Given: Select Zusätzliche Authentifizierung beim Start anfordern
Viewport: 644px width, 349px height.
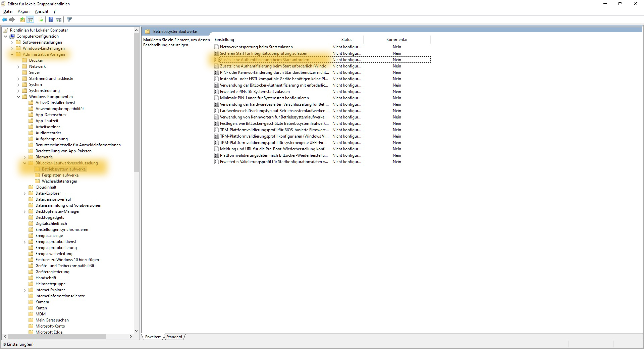Looking at the screenshot, I should 322,60.
